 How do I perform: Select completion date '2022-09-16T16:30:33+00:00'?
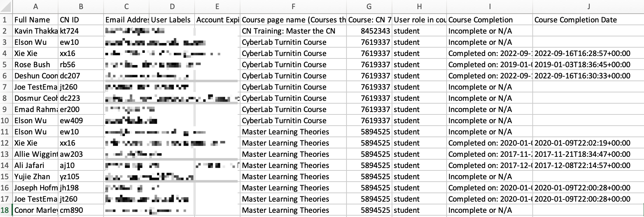(x=588, y=76)
